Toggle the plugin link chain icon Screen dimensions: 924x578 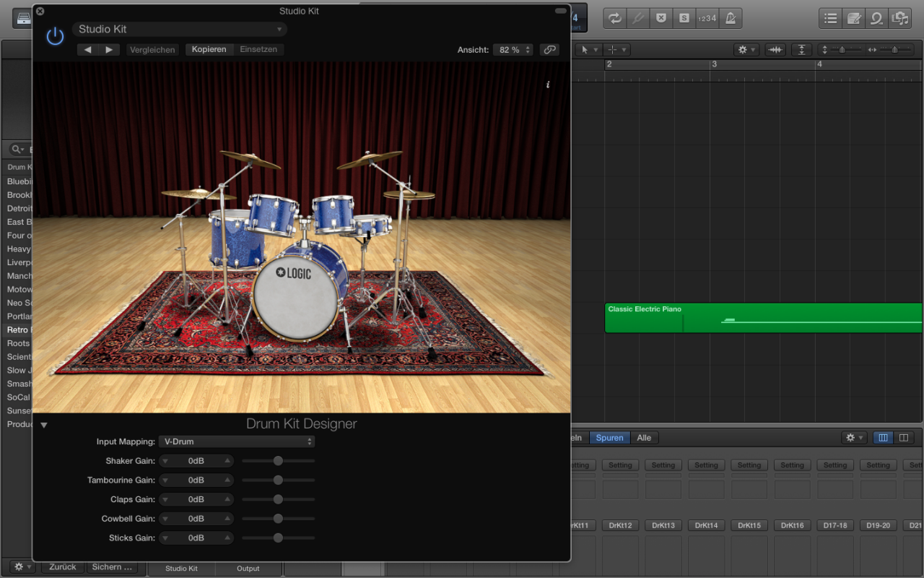click(550, 50)
